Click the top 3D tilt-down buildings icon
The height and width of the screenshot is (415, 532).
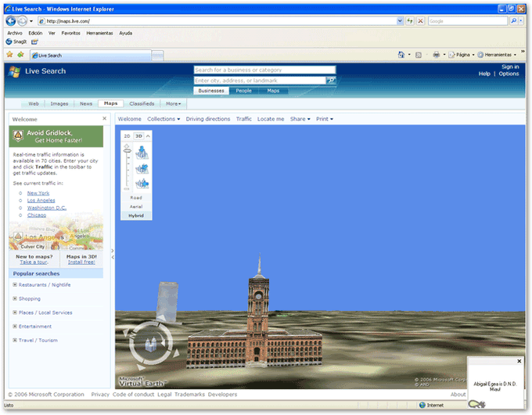coord(142,153)
